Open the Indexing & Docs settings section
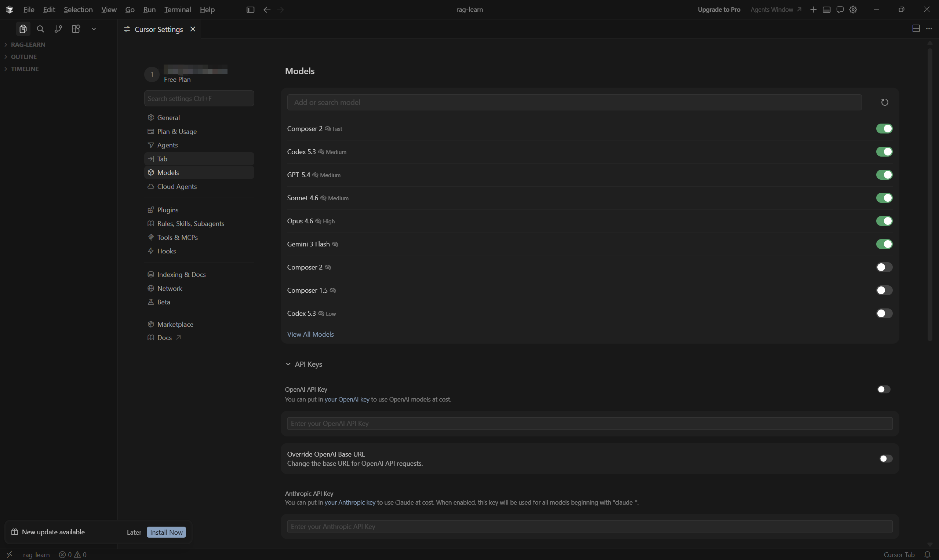Viewport: 939px width, 560px height. [x=199, y=274]
